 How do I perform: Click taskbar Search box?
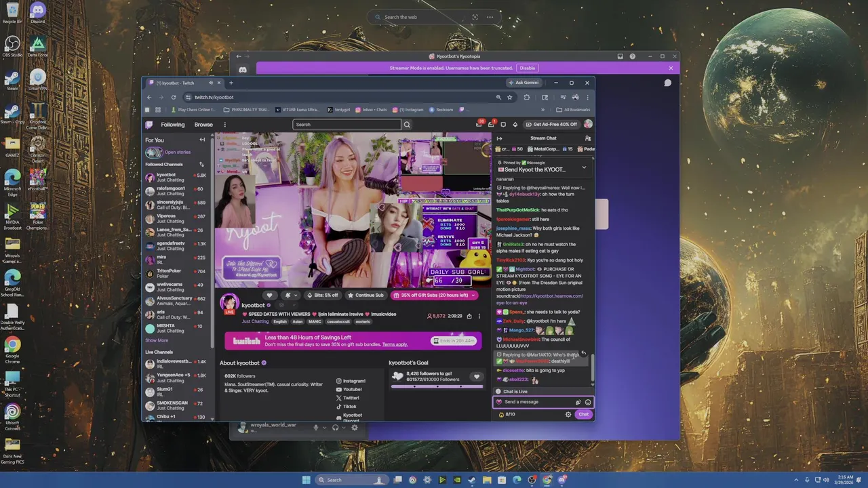(353, 480)
